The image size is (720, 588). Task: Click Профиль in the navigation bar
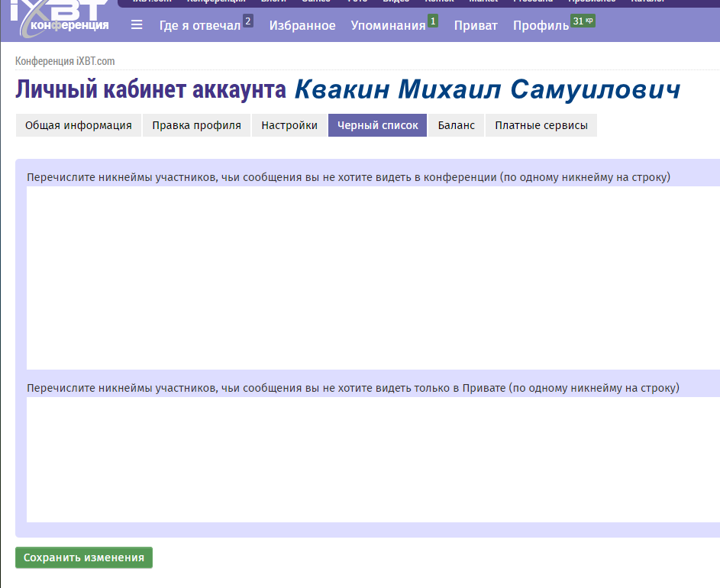coord(541,26)
